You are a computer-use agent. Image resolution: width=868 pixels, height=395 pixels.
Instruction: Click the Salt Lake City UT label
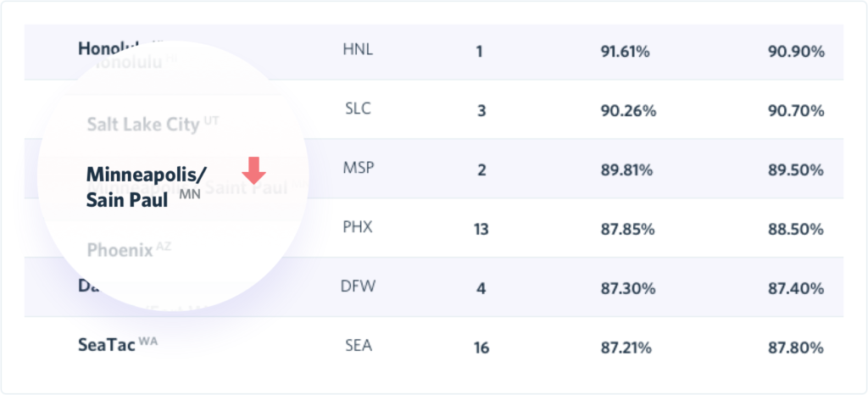point(153,124)
